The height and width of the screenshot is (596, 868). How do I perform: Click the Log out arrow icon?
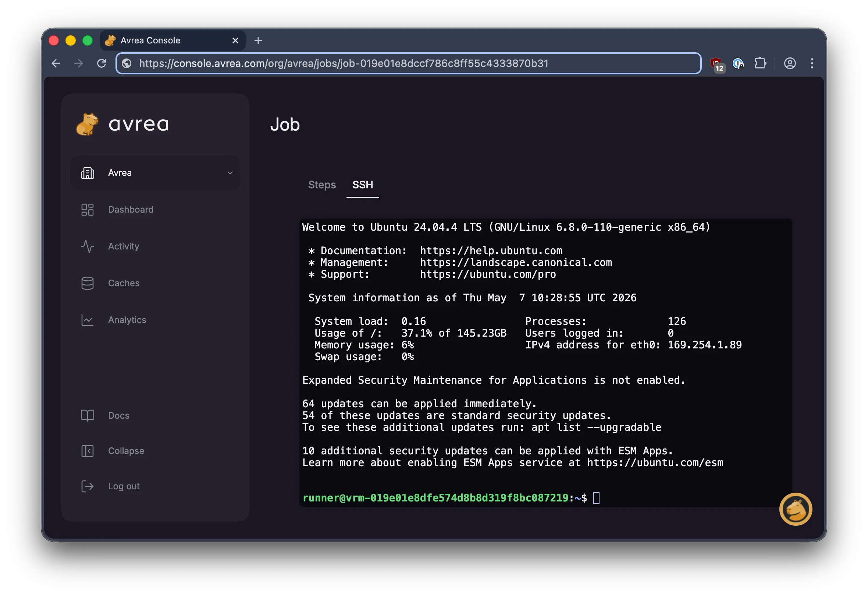pyautogui.click(x=88, y=486)
